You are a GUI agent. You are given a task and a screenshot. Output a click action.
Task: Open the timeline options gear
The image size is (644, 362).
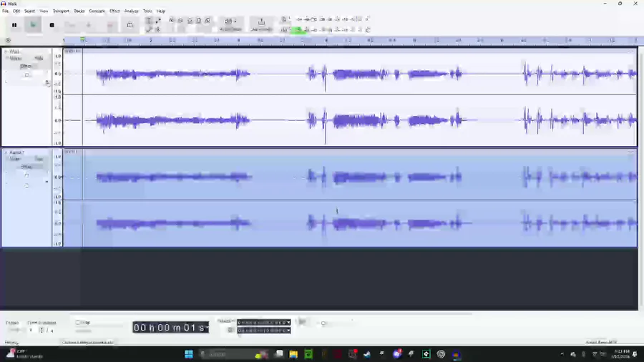(8, 40)
